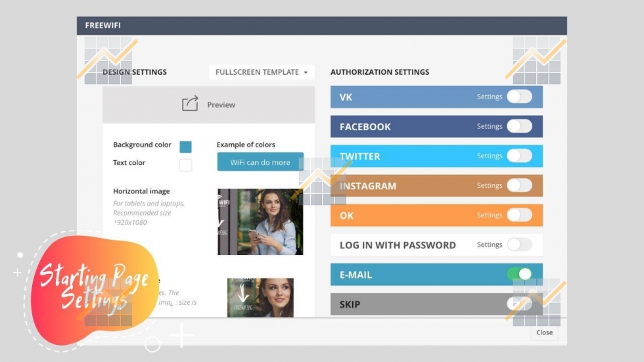Click the Background color label
This screenshot has height=362, width=644.
[142, 145]
